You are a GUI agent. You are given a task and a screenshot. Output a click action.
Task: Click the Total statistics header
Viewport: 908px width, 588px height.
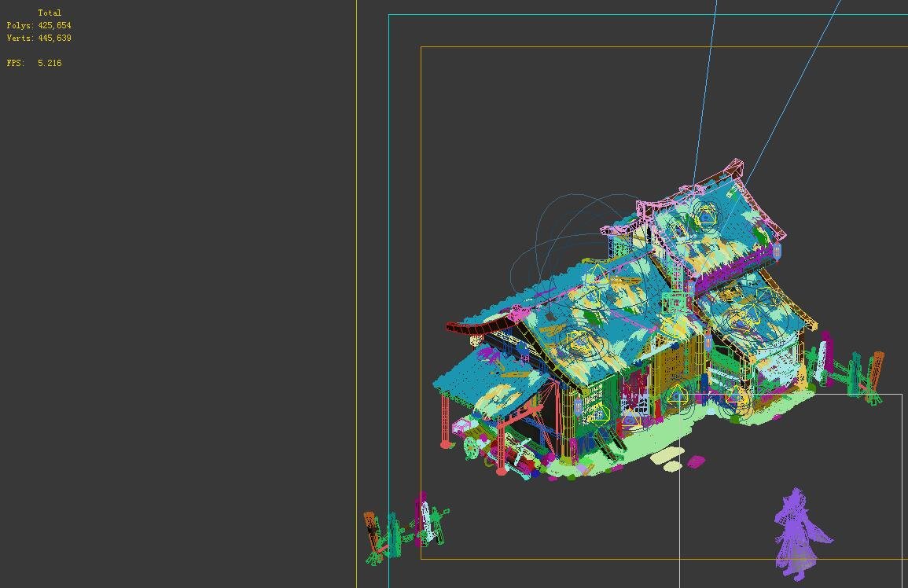pos(50,13)
